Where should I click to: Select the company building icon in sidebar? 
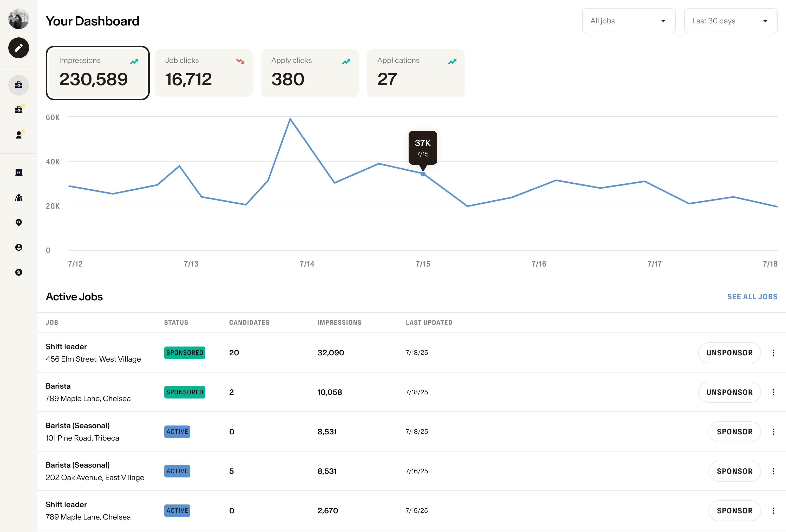(19, 172)
